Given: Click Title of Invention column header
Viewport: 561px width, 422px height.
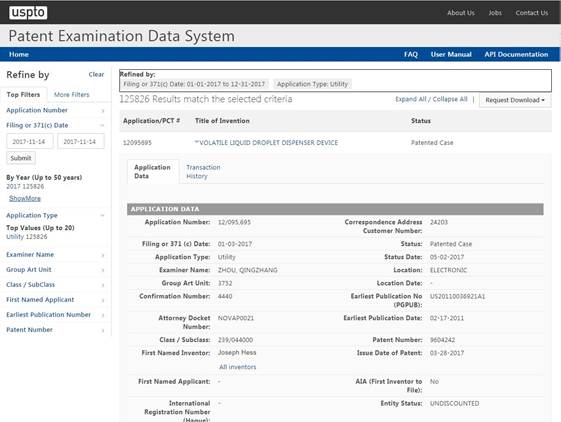Looking at the screenshot, I should [x=222, y=121].
